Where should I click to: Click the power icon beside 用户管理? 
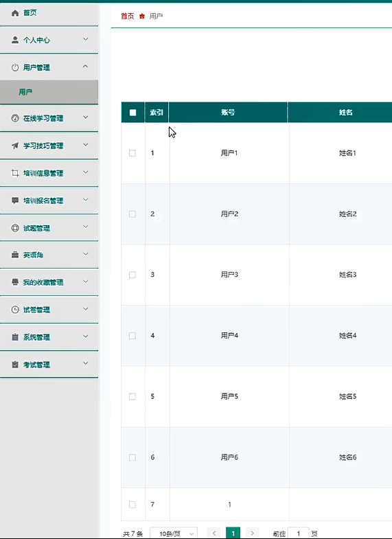[x=15, y=67]
